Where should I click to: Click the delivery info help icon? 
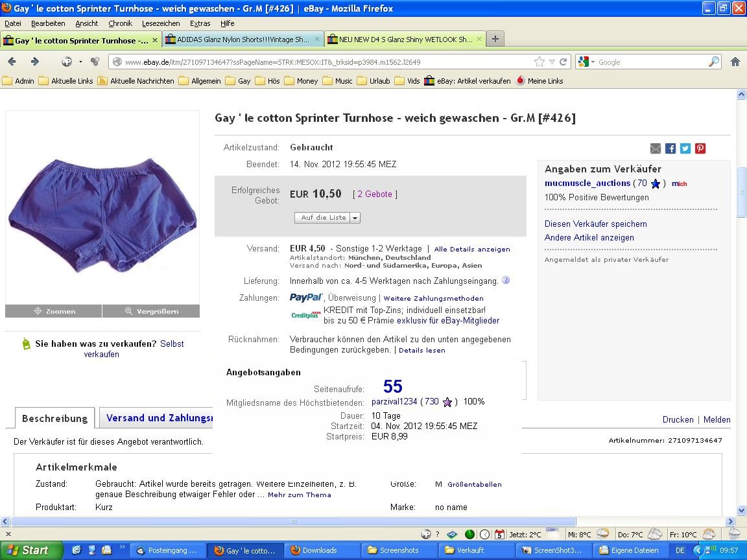pyautogui.click(x=506, y=281)
